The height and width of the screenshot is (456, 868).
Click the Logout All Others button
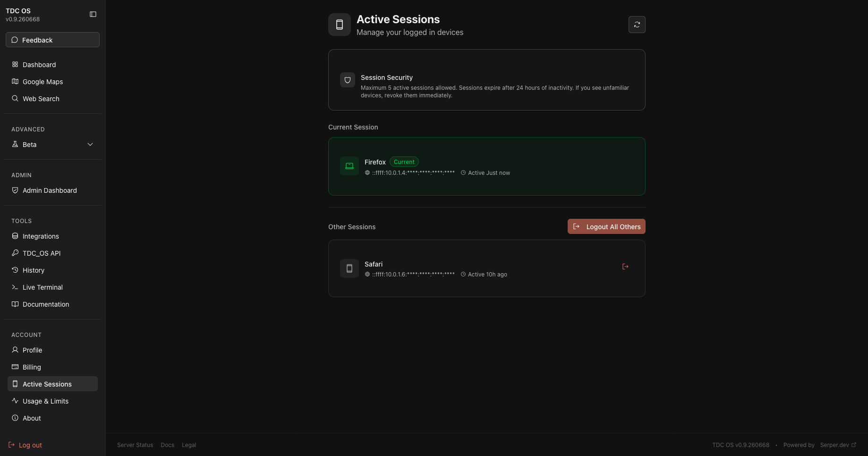click(x=606, y=226)
